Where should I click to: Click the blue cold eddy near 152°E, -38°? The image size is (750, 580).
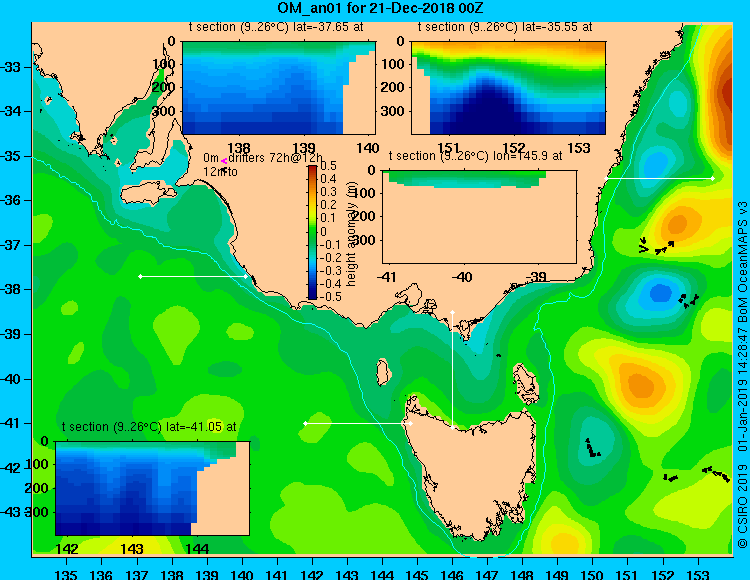[661, 292]
